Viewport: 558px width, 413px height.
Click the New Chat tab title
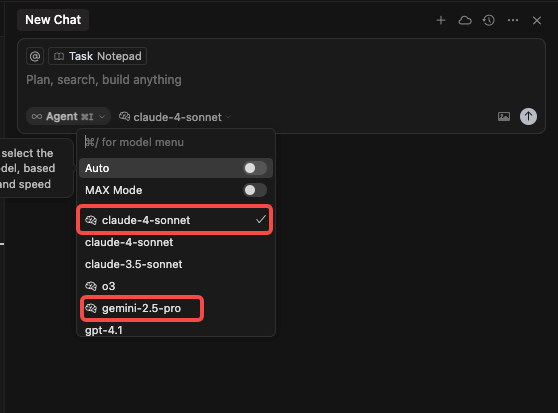tap(53, 20)
